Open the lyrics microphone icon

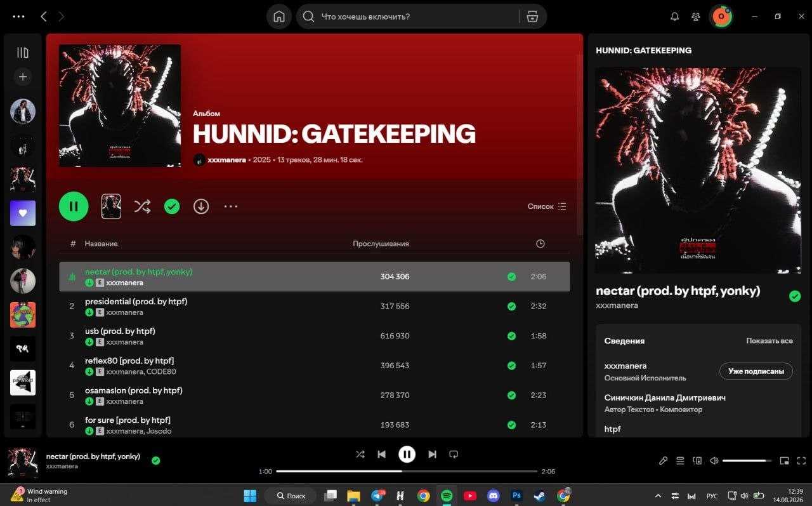click(x=663, y=461)
